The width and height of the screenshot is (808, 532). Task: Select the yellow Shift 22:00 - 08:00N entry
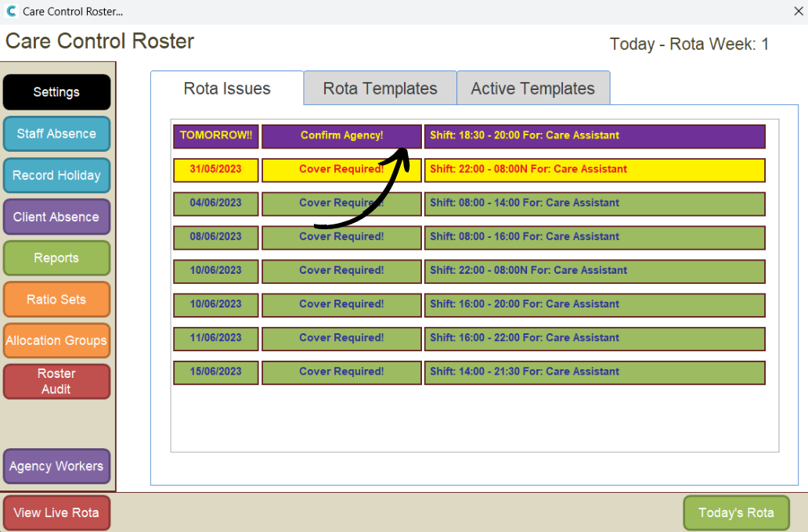pos(595,170)
